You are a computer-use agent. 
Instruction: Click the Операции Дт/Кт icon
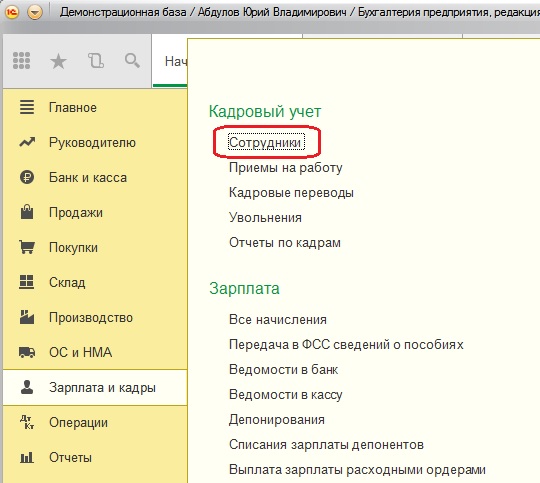pos(27,422)
